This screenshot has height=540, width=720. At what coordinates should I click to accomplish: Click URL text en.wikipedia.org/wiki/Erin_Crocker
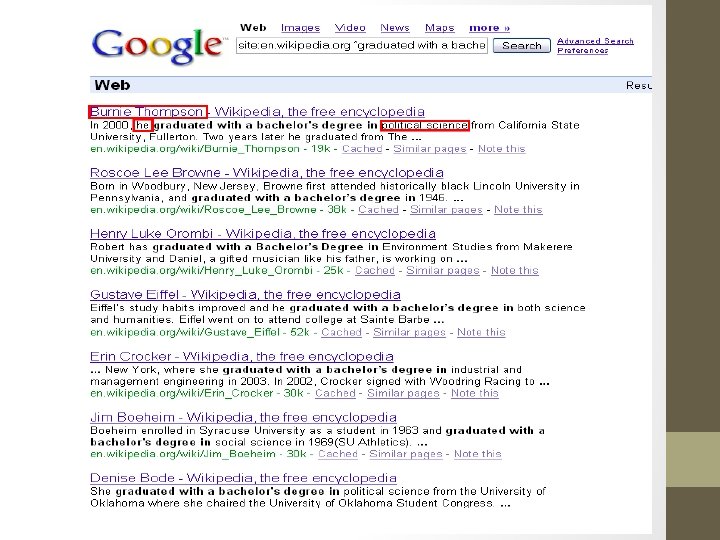tap(181, 394)
